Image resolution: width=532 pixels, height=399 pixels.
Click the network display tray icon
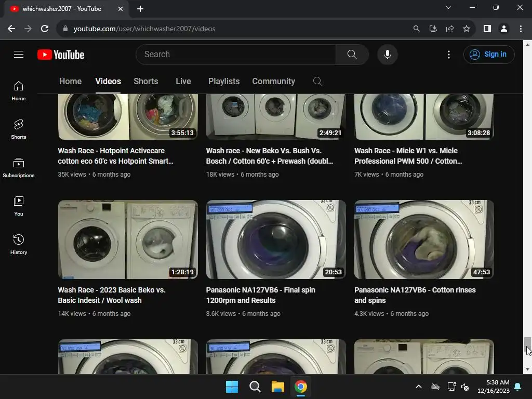click(451, 387)
